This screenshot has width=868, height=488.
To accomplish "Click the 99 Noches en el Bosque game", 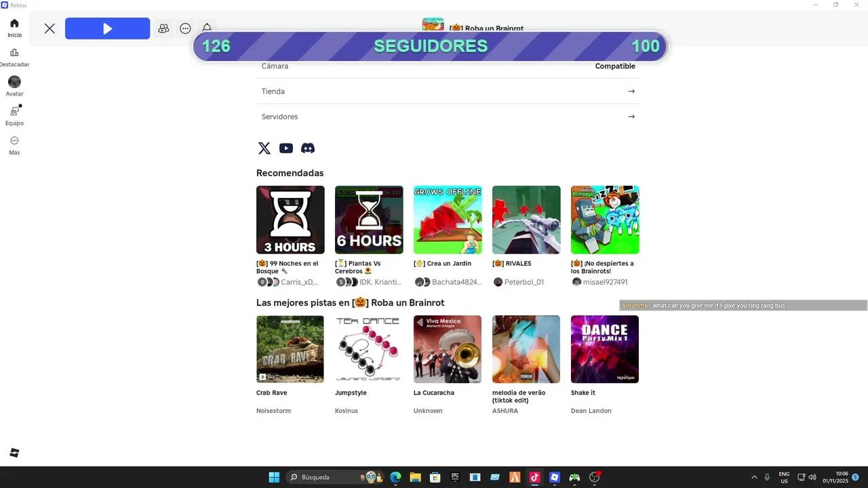I will [290, 219].
